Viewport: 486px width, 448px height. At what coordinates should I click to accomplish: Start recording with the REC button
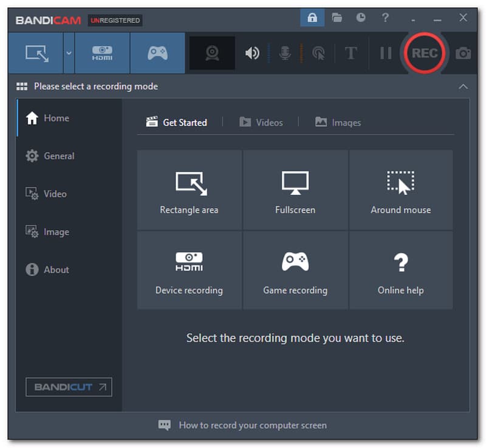[424, 53]
